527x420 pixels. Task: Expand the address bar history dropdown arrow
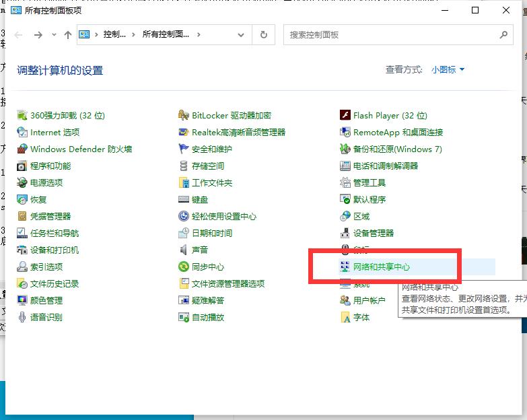coord(242,35)
